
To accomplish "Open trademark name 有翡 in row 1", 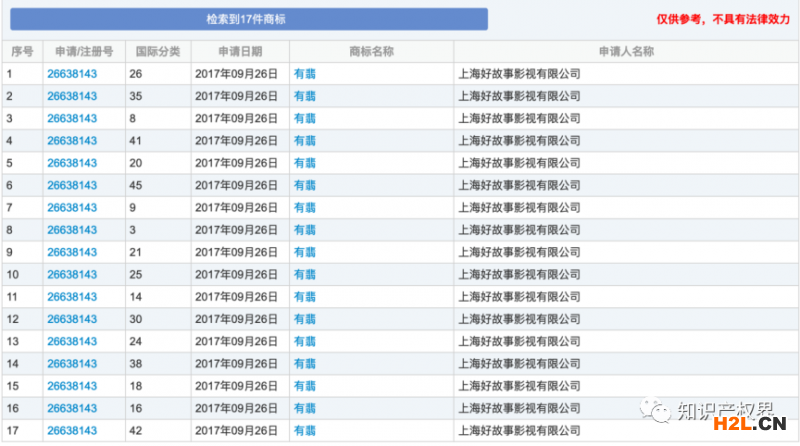I will pyautogui.click(x=305, y=74).
